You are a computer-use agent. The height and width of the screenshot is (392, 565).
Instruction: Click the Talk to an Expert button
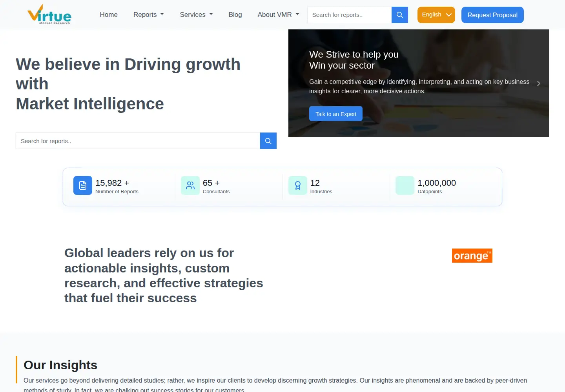point(336,114)
